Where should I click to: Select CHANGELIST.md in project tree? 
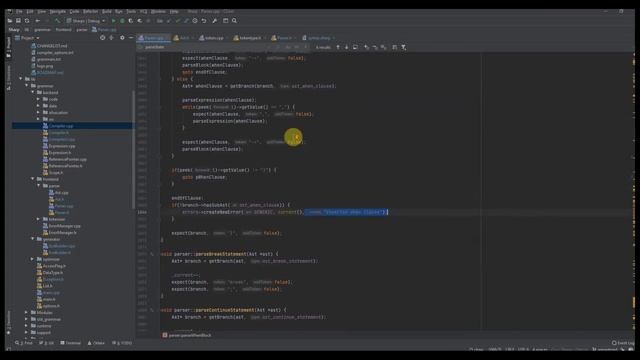coord(52,46)
